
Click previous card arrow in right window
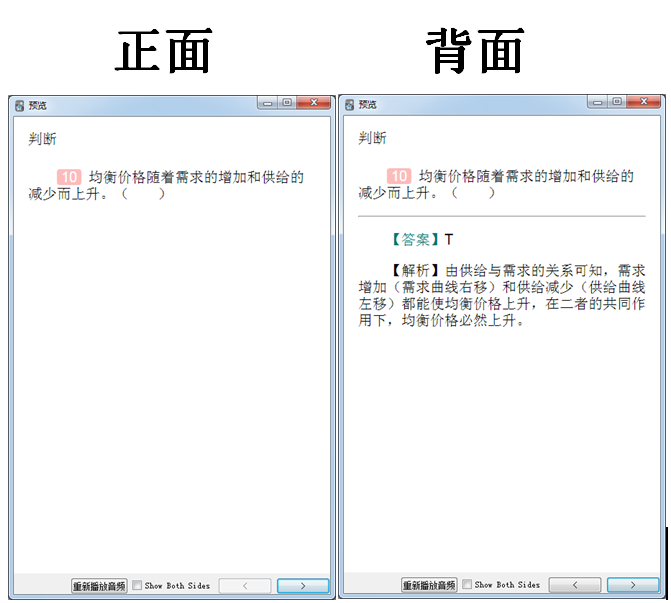(575, 585)
